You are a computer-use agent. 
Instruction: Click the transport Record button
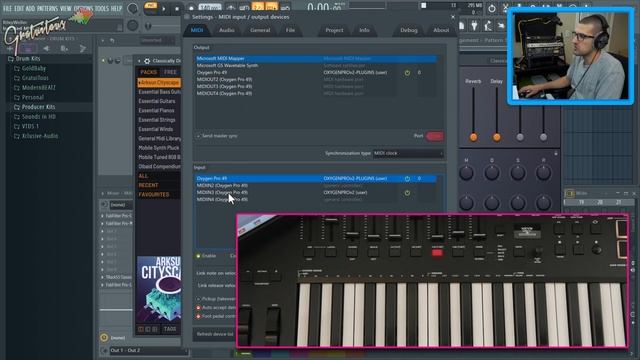click(191, 9)
